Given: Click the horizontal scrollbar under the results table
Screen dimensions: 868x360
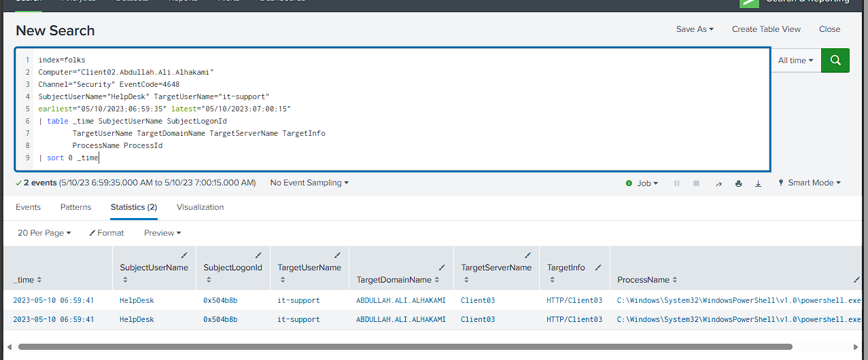Looking at the screenshot, I should (405, 346).
